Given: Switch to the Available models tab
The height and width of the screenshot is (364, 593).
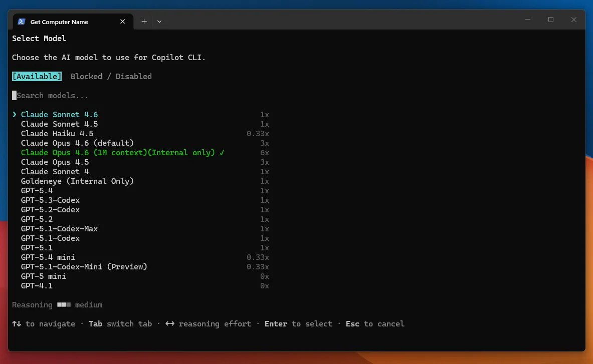Looking at the screenshot, I should (37, 77).
